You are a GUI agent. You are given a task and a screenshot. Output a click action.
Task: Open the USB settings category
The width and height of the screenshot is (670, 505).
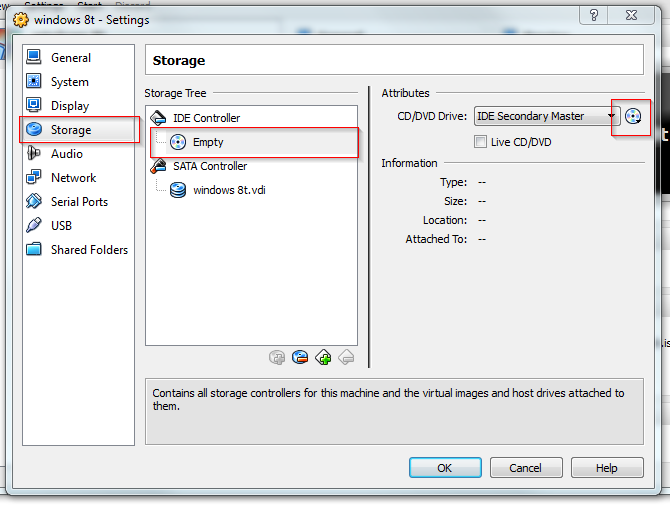(78, 225)
